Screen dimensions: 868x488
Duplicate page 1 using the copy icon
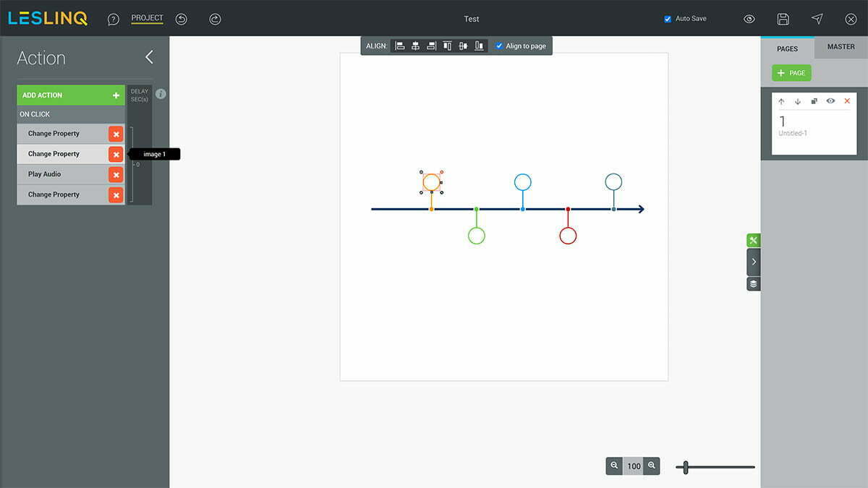point(814,101)
